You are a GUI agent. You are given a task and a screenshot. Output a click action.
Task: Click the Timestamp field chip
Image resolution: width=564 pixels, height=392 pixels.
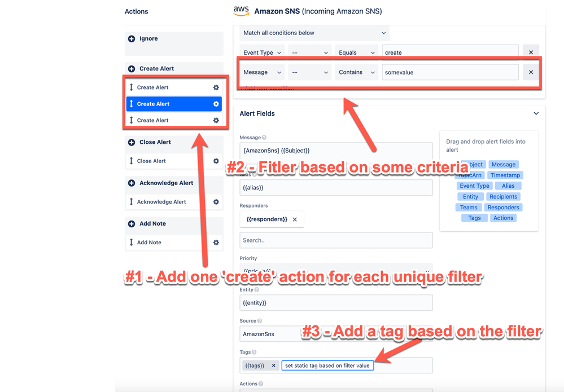tap(505, 175)
